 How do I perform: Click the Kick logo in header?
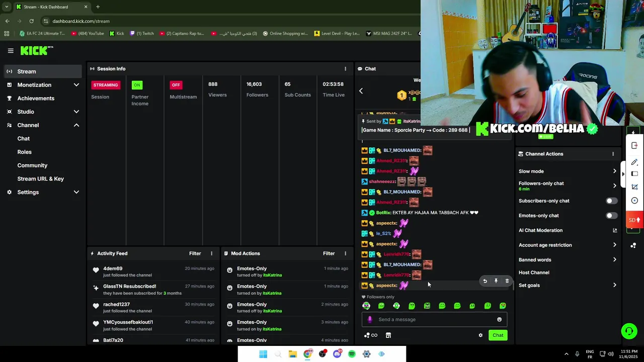pos(36,50)
